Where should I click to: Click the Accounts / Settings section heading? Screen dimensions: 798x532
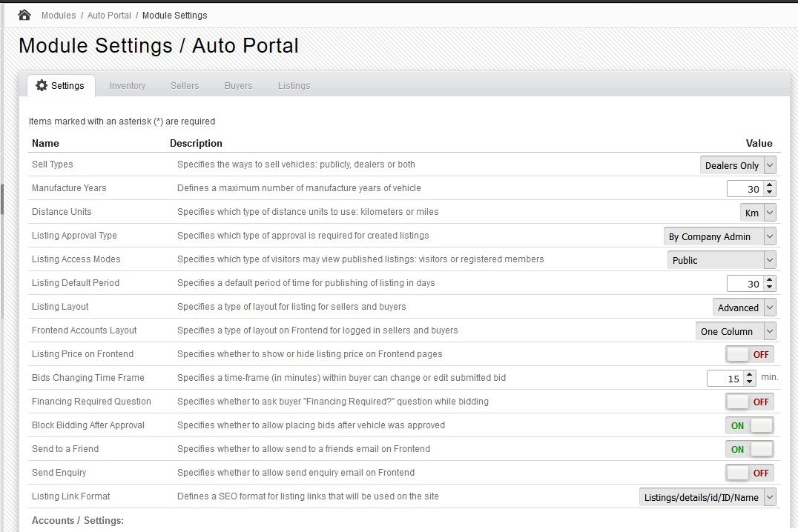[x=78, y=520]
